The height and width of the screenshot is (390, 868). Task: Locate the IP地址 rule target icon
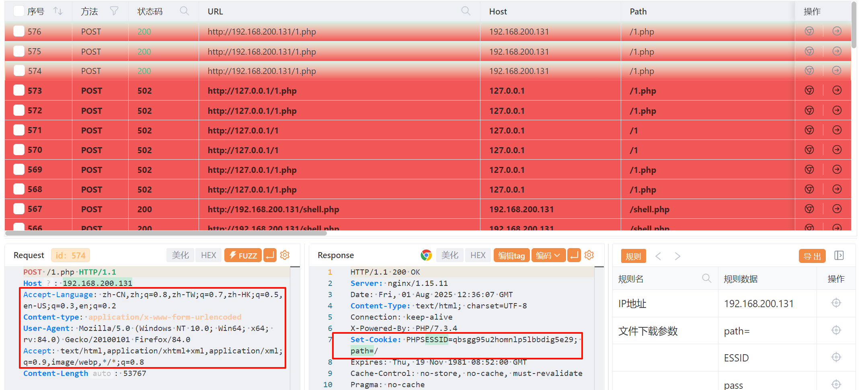[836, 303]
